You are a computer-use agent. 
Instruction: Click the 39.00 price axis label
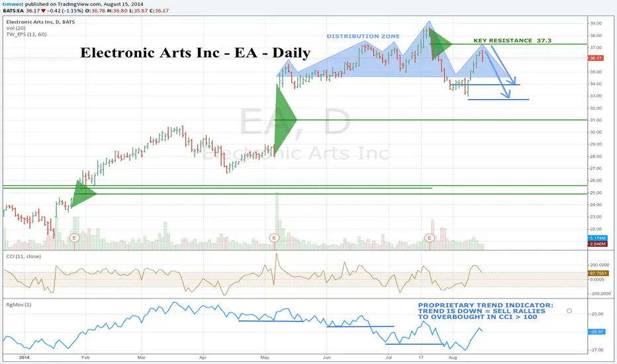click(596, 23)
